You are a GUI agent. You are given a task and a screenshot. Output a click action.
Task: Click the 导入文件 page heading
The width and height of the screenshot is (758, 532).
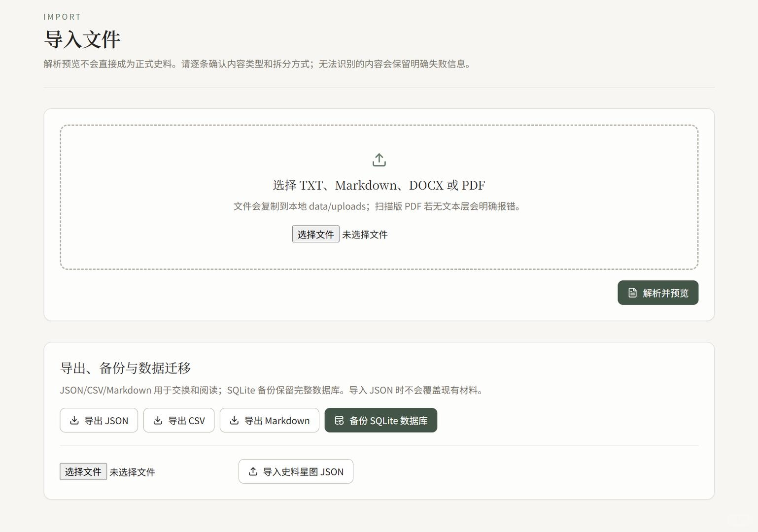coord(82,39)
